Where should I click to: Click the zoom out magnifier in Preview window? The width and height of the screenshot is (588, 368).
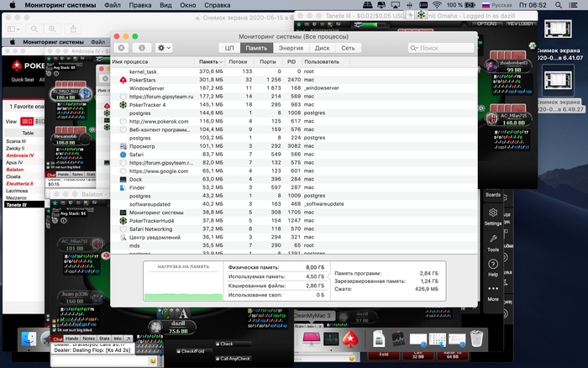point(34,29)
